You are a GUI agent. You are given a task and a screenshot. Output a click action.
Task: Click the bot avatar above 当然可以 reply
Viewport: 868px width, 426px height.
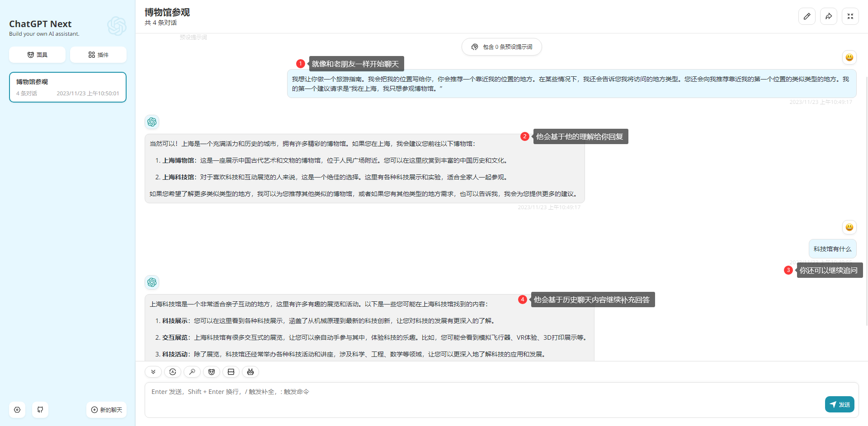(x=152, y=122)
